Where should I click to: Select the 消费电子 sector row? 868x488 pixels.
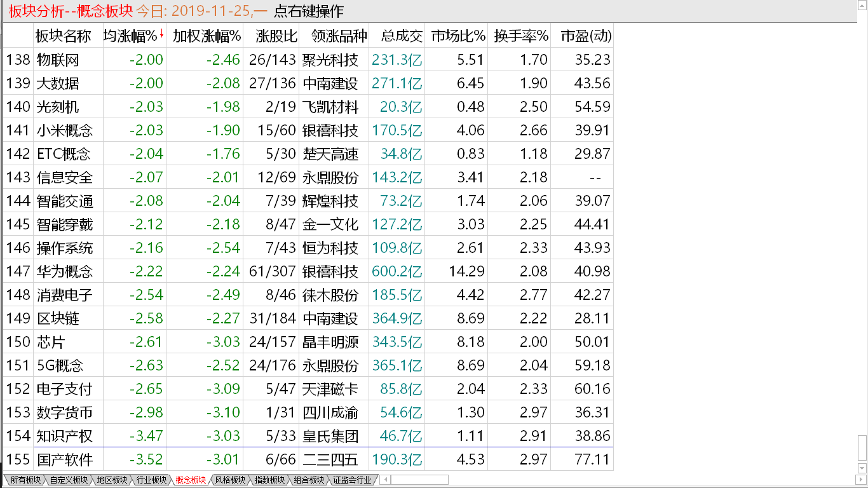tap(308, 295)
